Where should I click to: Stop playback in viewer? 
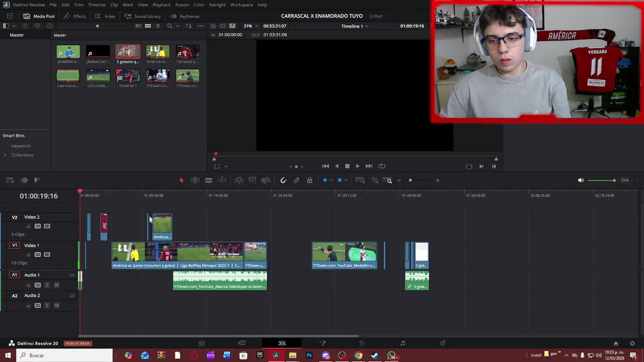pos(347,166)
